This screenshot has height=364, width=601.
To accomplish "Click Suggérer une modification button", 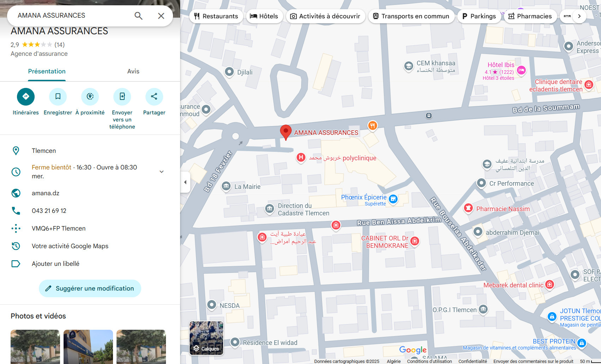I will coord(90,288).
